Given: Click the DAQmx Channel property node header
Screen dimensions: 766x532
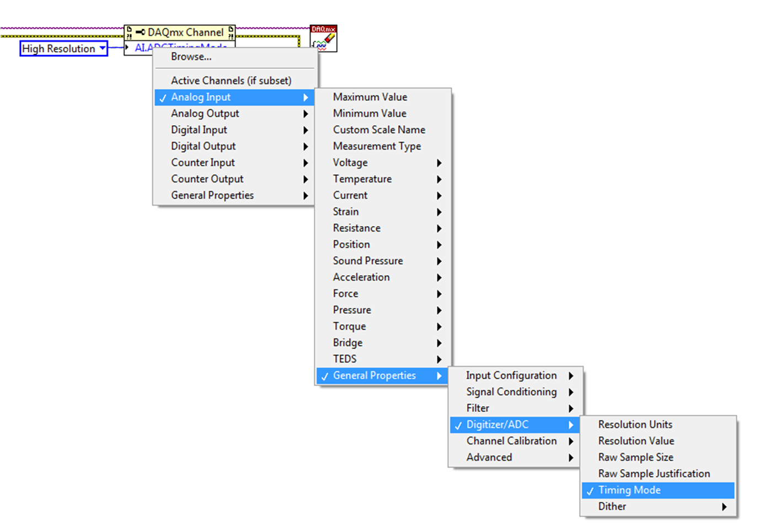Looking at the screenshot, I should click(x=180, y=32).
